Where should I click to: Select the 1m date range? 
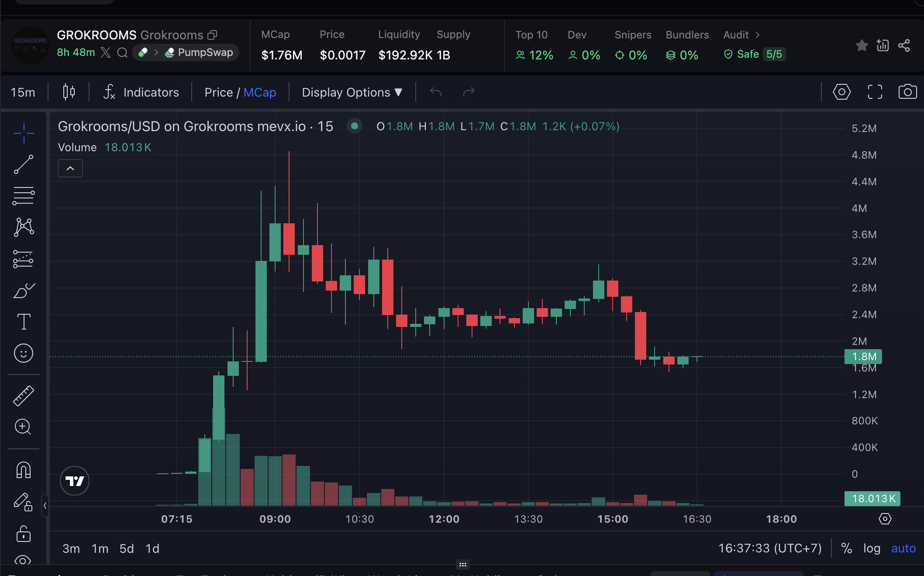(x=100, y=548)
